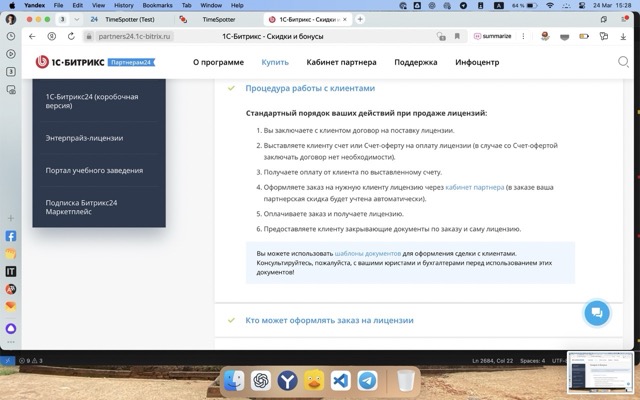Open Yandex Browser icon in dock
The width and height of the screenshot is (640, 400).
point(287,381)
